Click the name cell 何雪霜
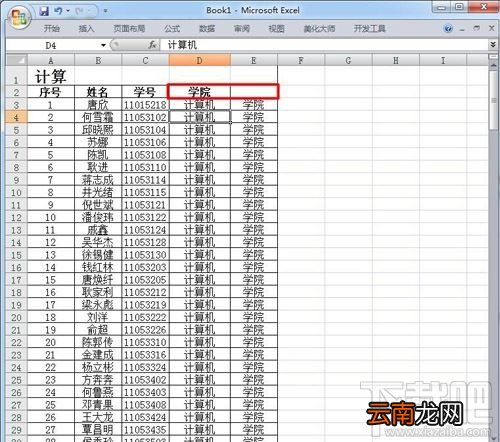The image size is (500, 442). click(x=98, y=117)
